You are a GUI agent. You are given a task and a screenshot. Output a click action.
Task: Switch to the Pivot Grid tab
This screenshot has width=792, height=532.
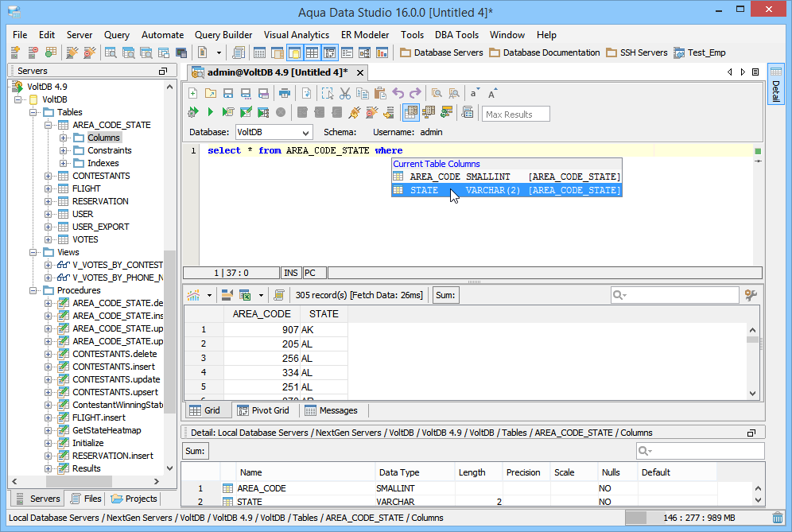click(x=263, y=410)
